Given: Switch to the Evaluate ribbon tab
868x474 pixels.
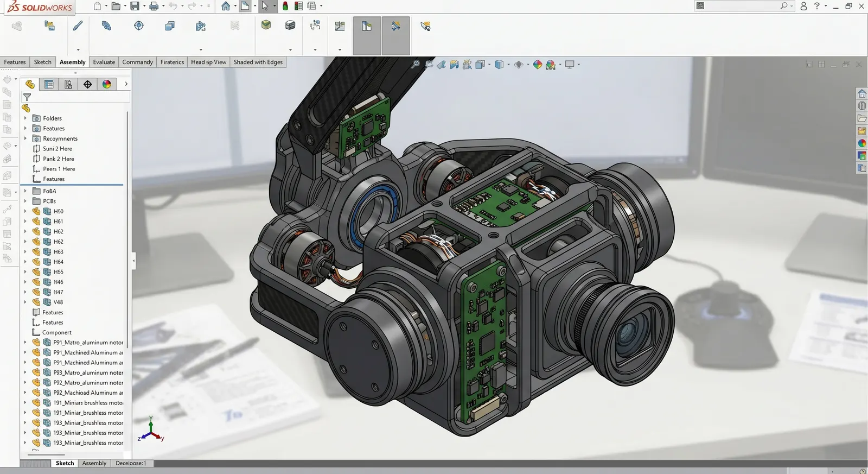Looking at the screenshot, I should pos(104,62).
